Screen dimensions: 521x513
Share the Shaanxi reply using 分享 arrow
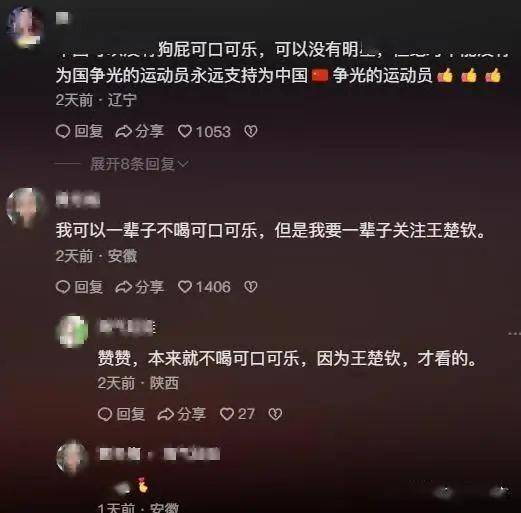pos(182,414)
